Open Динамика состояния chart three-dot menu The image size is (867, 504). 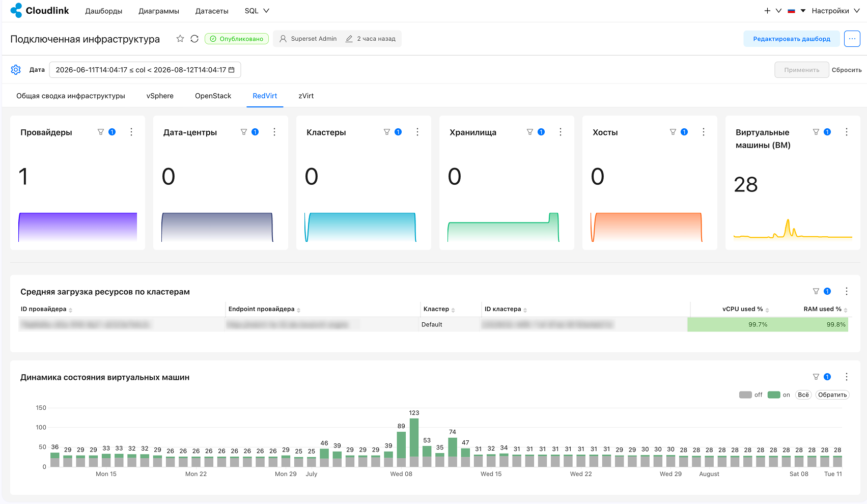pos(847,377)
